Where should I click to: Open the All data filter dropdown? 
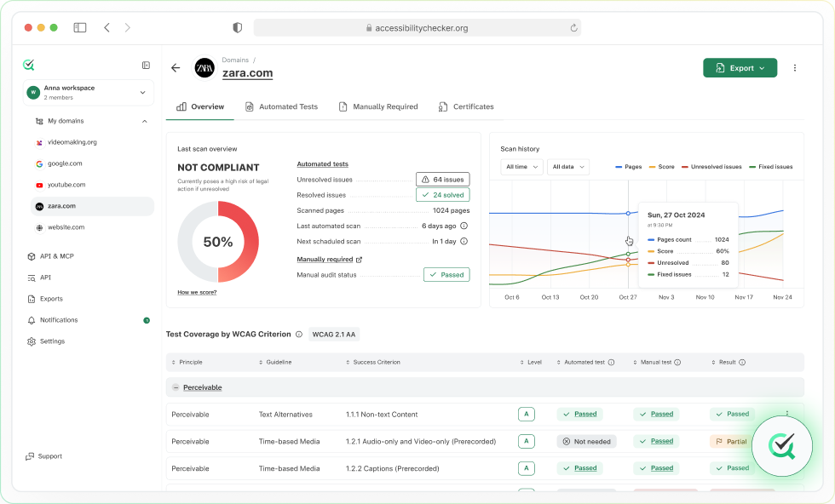pos(567,167)
